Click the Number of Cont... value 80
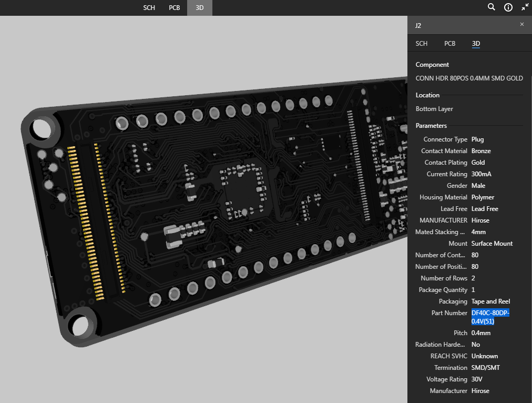532x403 pixels. click(475, 255)
